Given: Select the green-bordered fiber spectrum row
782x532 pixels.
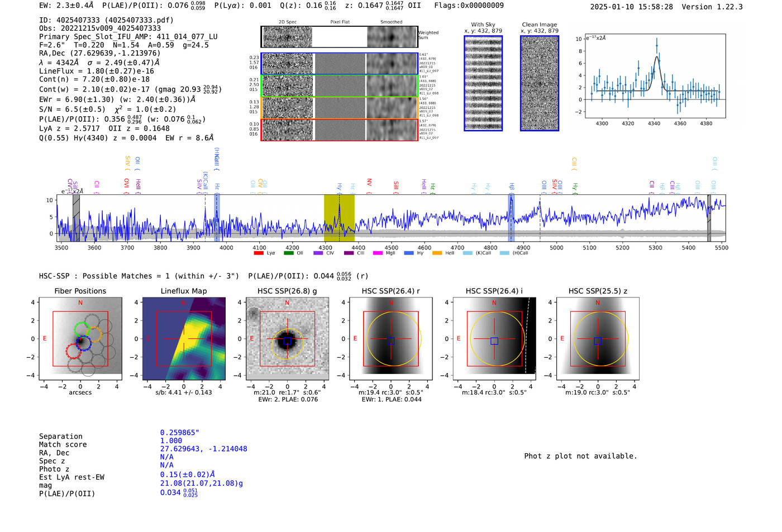Looking at the screenshot, I should [x=340, y=86].
